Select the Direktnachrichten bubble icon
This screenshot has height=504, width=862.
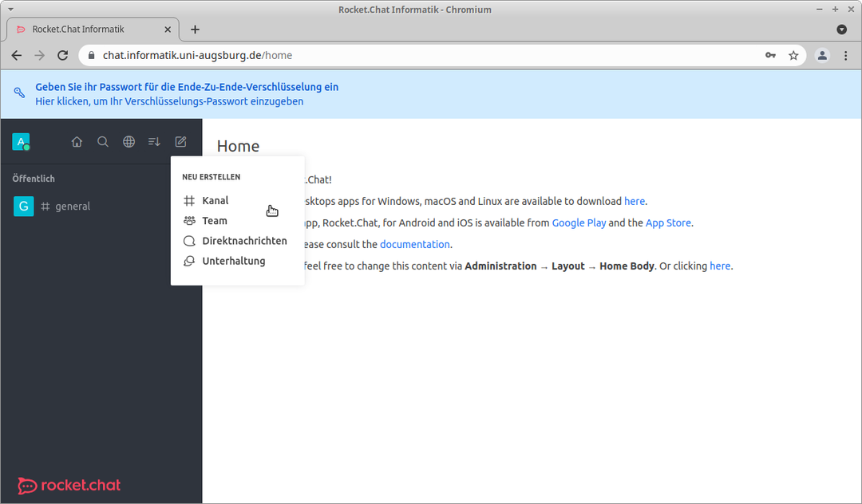tap(189, 241)
